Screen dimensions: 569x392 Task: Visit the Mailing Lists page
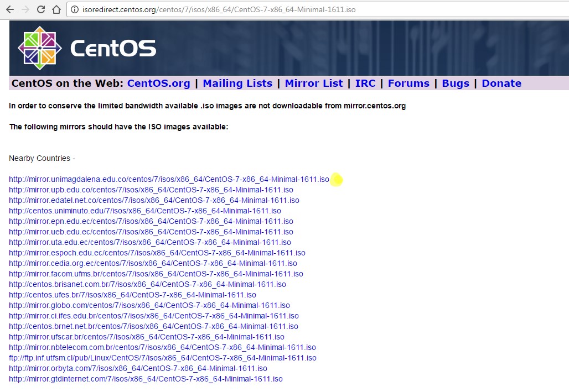pyautogui.click(x=237, y=83)
